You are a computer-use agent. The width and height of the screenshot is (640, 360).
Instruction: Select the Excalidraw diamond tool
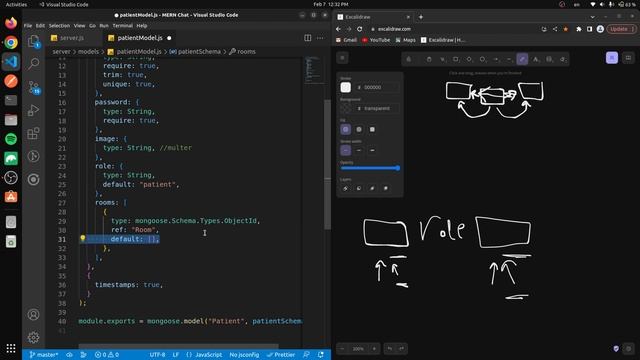click(x=469, y=59)
